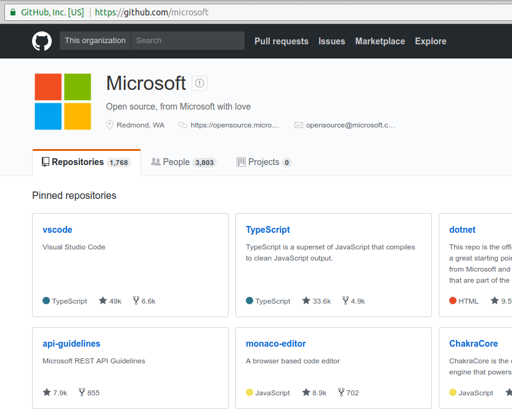Click the location pin icon near Redmond
The height and width of the screenshot is (420, 512).
(110, 125)
